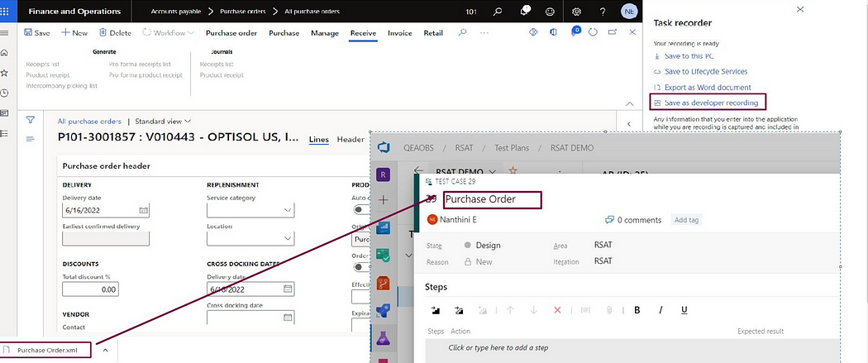The image size is (868, 363).
Task: Open the Invoice tab
Action: (x=399, y=33)
